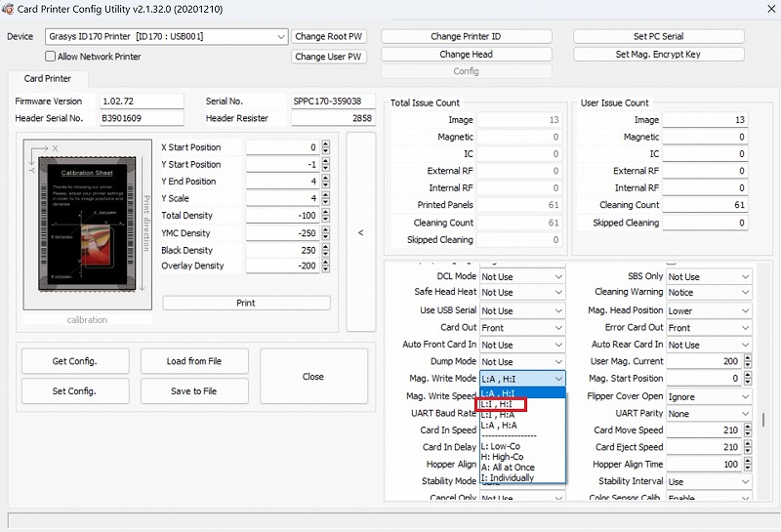Click Load from File button

click(194, 361)
